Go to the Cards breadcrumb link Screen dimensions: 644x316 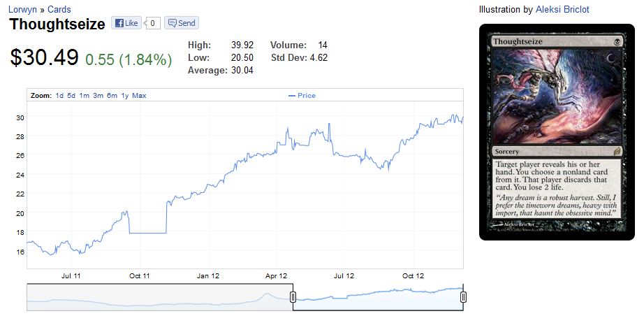point(59,10)
